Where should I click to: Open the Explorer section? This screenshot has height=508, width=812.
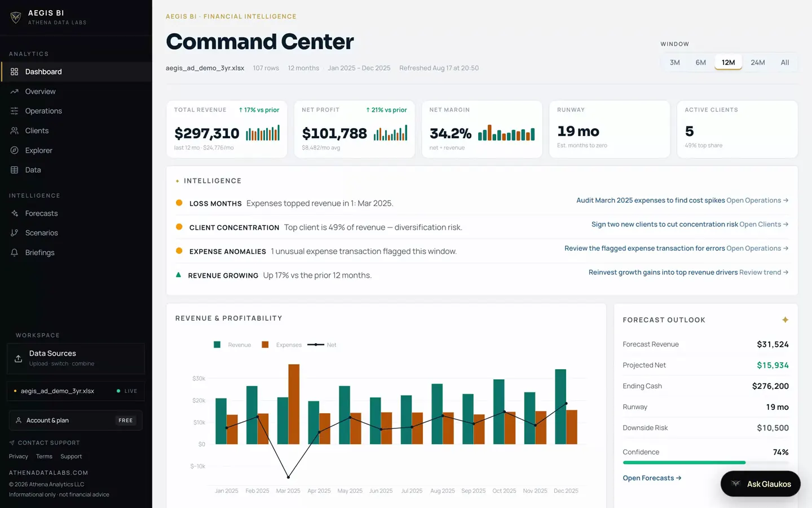[76, 150]
